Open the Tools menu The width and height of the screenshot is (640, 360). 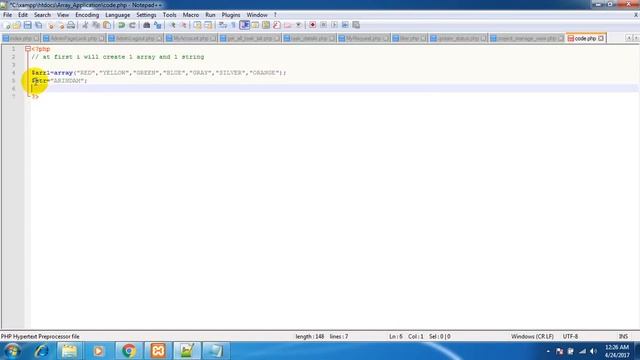(169, 15)
